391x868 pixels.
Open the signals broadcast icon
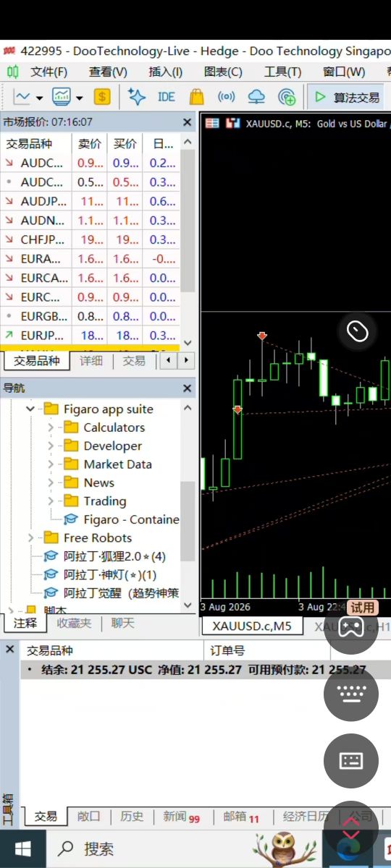(226, 96)
